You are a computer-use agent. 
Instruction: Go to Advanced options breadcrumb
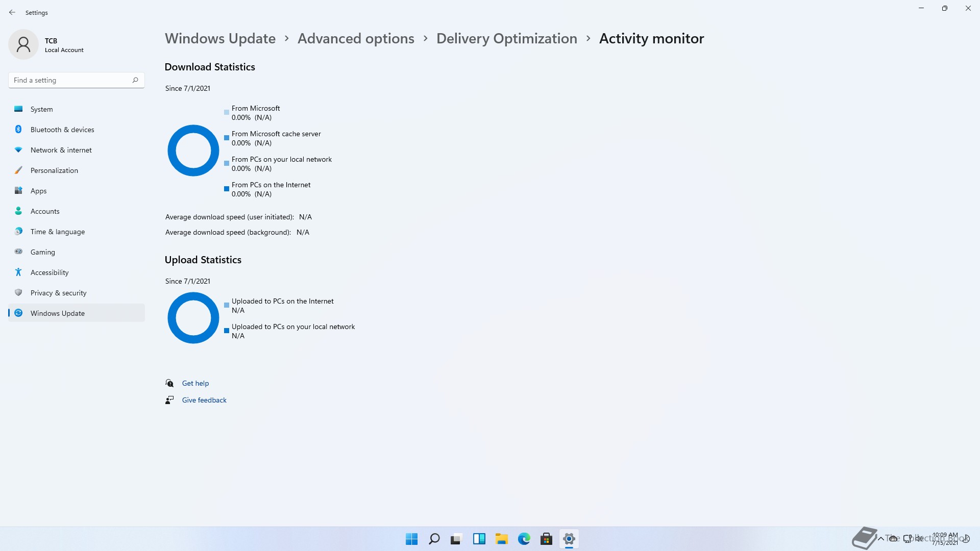[x=356, y=39]
